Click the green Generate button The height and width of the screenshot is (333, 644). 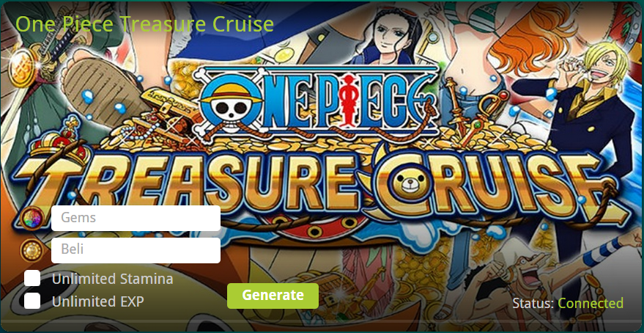[273, 296]
